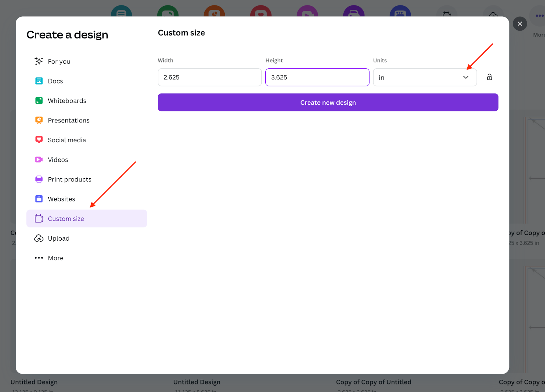Click the Custom size resize icon
This screenshot has height=392, width=545.
point(39,218)
